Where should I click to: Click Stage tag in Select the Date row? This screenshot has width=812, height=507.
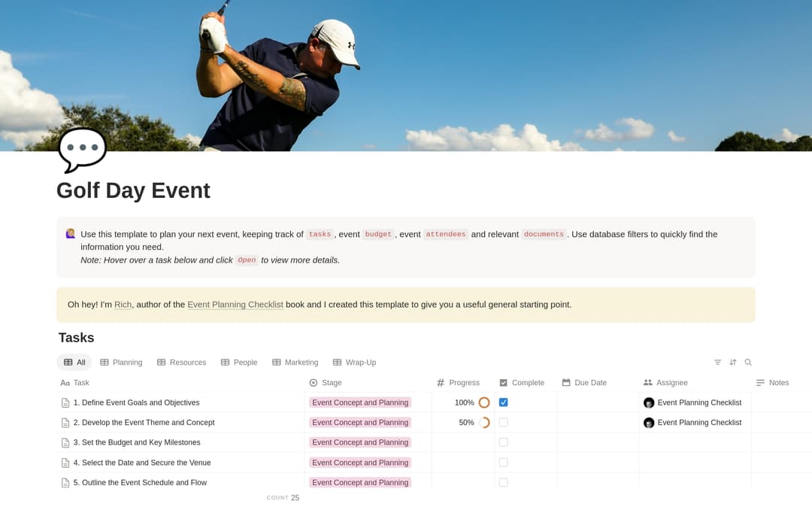point(360,463)
